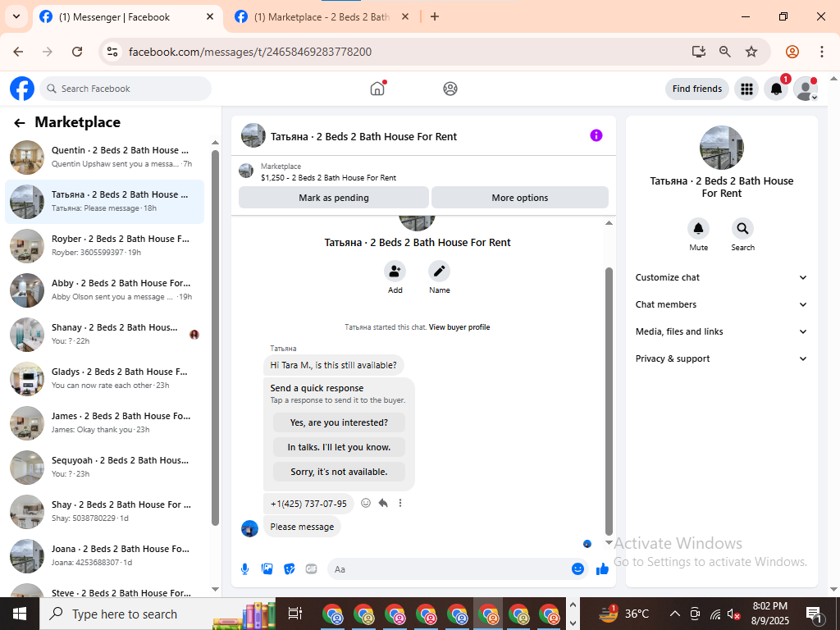840x630 pixels.
Task: Click the Mark as pending button
Action: (334, 198)
